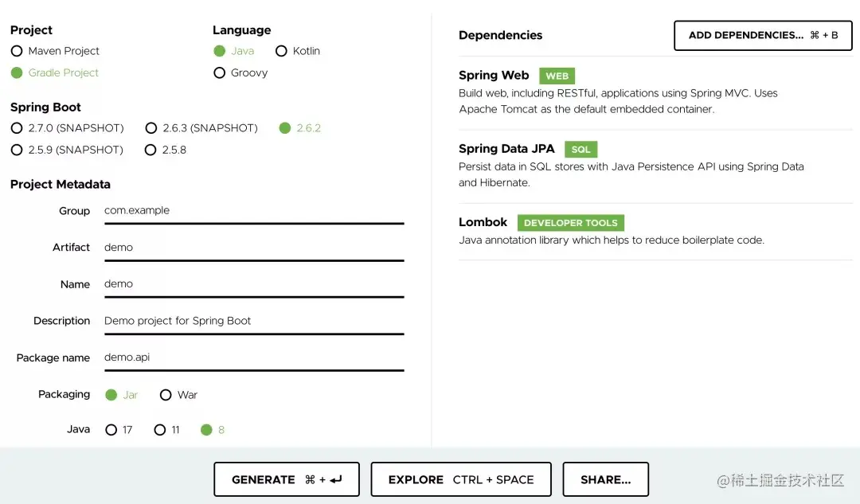Click the Artifact text field
This screenshot has height=504, width=860.
(253, 248)
